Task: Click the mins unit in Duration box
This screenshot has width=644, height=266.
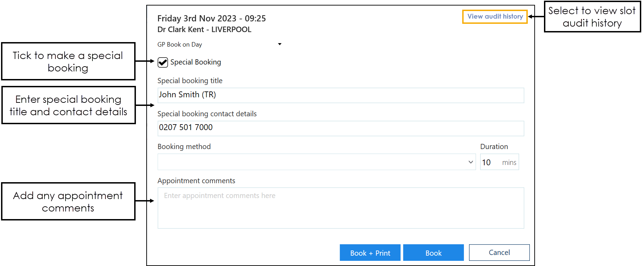Action: (x=509, y=162)
